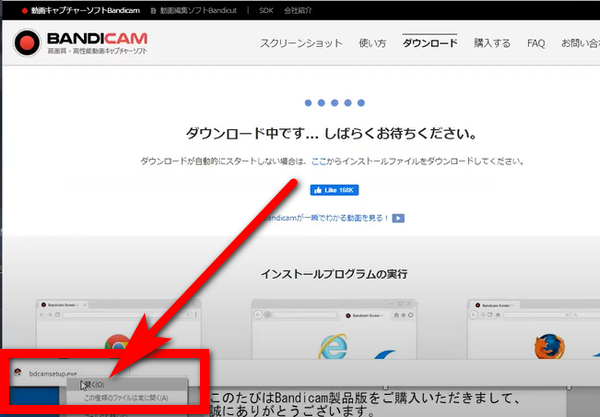The image size is (600, 417).
Task: Choose 開く(O) in the context menu
Action: [127, 384]
